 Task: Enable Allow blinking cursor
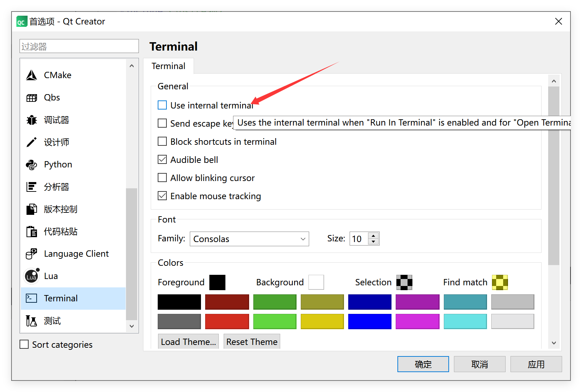[x=162, y=178]
